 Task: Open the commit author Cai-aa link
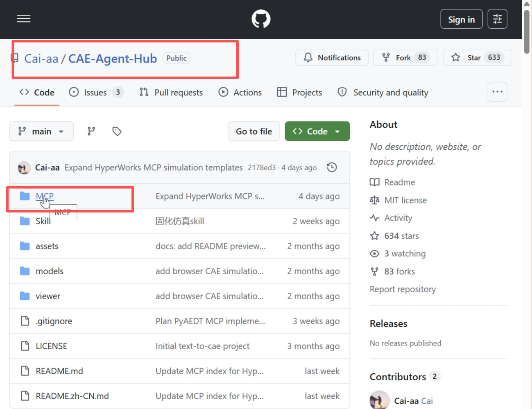pyautogui.click(x=47, y=167)
